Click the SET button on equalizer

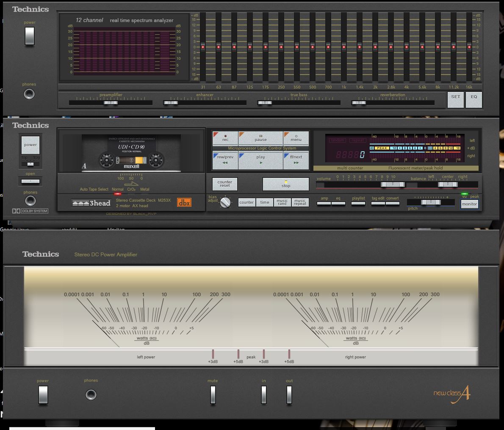click(x=455, y=100)
